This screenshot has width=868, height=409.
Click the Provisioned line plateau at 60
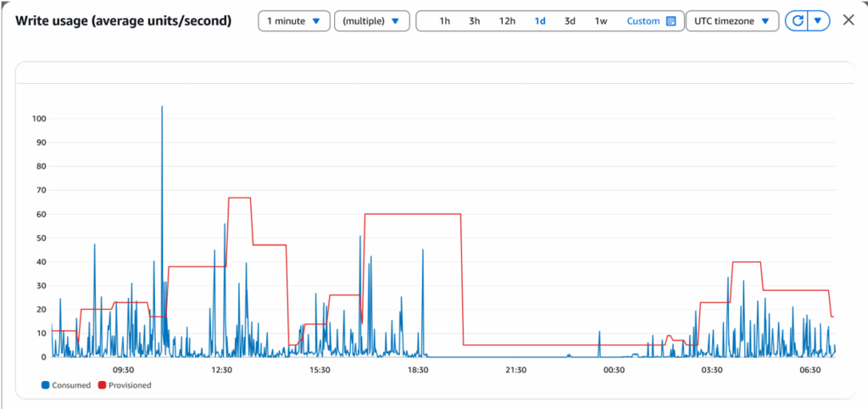(412, 214)
